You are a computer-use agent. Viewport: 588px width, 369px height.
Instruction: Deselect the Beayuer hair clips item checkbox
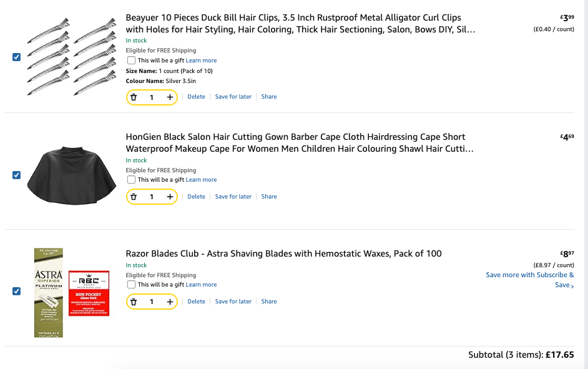point(16,57)
